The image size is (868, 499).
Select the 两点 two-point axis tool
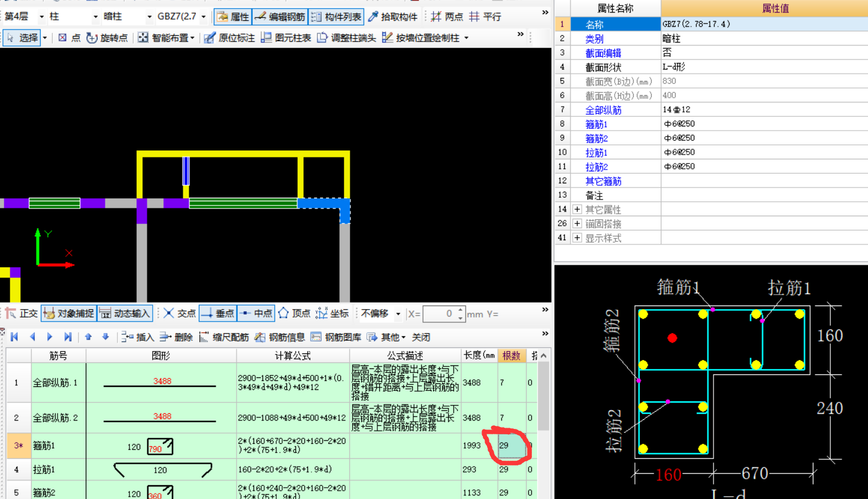(x=447, y=17)
